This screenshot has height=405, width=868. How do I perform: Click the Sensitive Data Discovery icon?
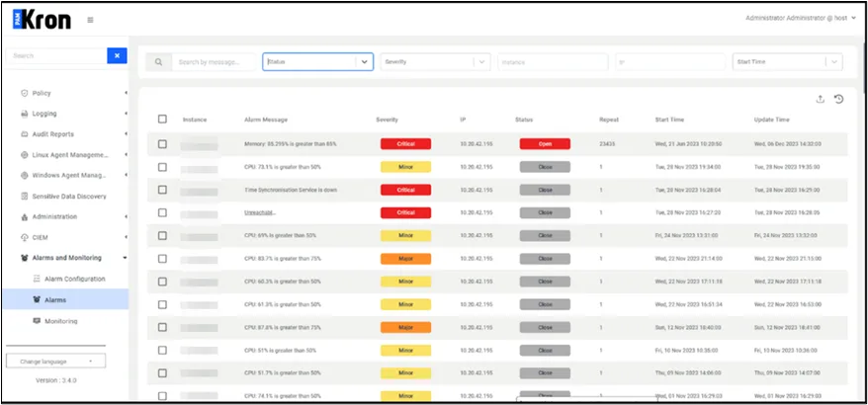pyautogui.click(x=25, y=196)
